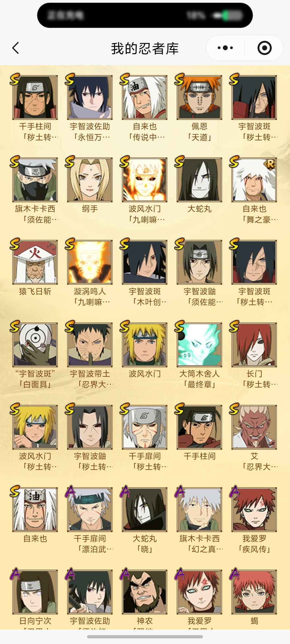Tap the 大蛇丸「晓」A-rank portrait
This screenshot has height=644, width=290.
[x=144, y=510]
